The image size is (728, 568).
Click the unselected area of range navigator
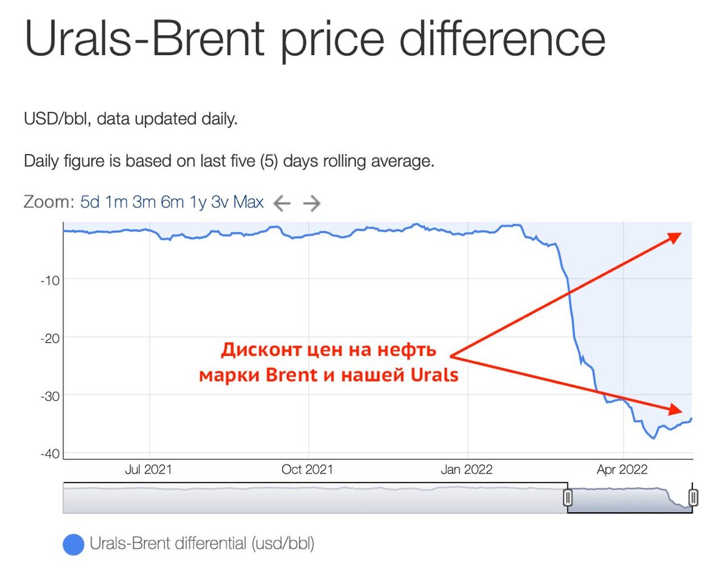pos(314,499)
